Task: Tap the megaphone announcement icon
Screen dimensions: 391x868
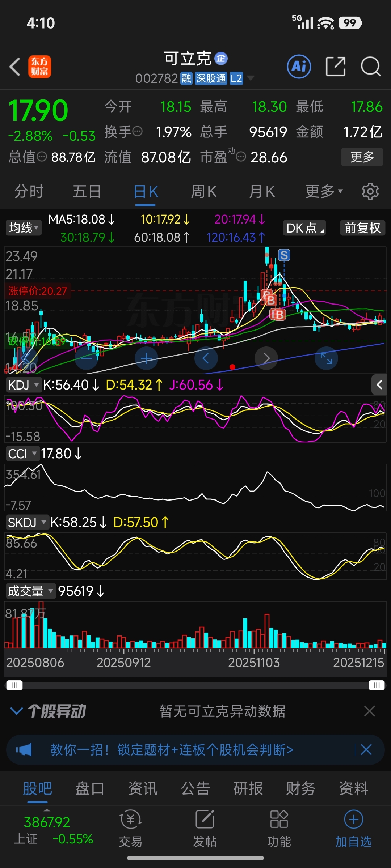Action: click(24, 750)
